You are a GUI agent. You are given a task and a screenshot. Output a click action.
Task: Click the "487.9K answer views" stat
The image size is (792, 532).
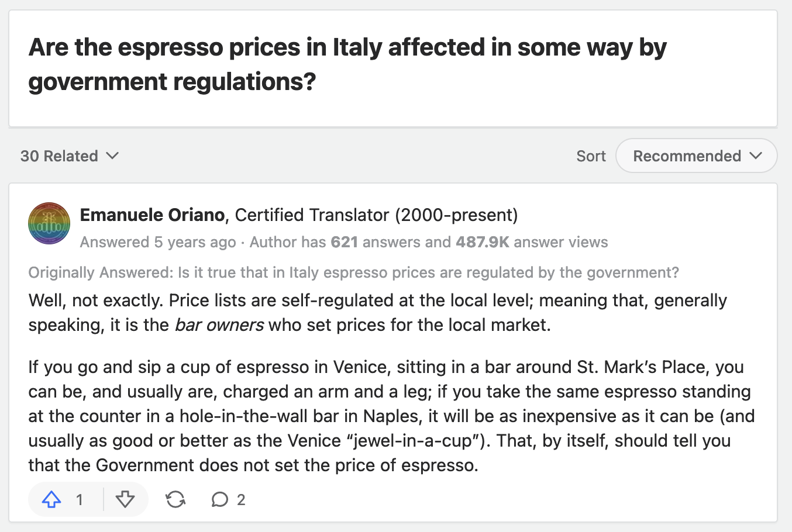[532, 242]
